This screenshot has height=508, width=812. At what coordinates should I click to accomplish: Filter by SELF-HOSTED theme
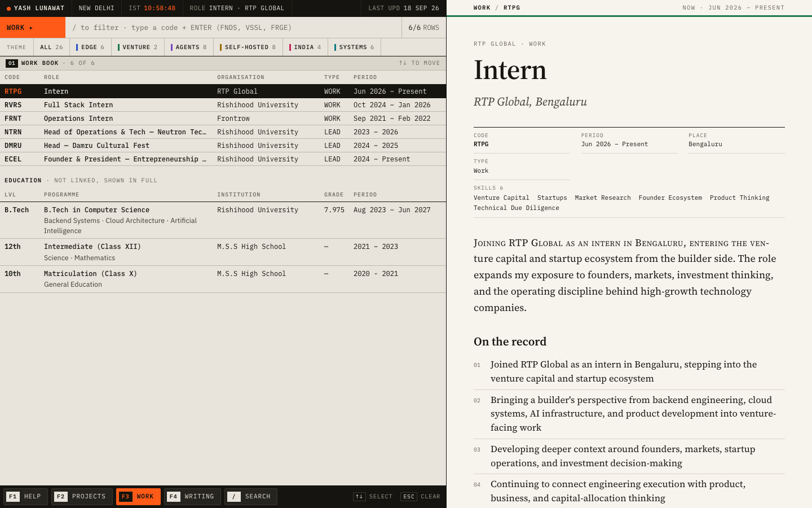248,47
